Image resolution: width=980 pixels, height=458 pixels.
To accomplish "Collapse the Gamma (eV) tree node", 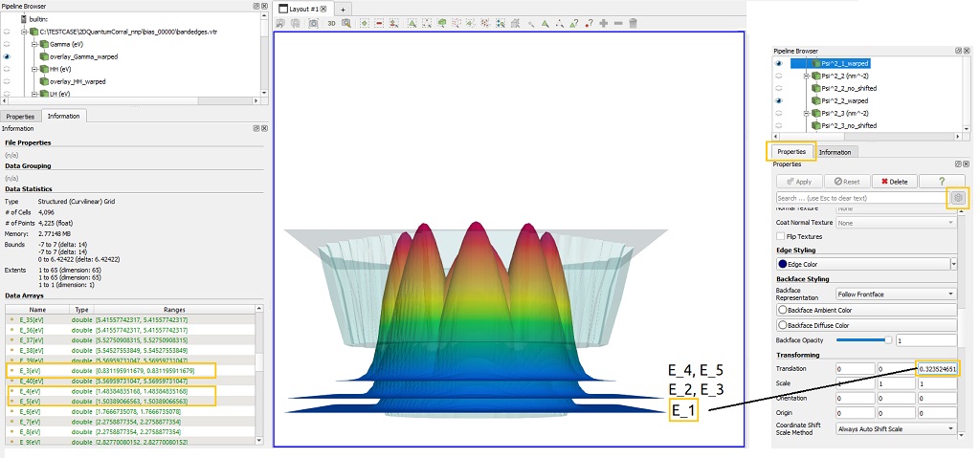I will point(34,44).
